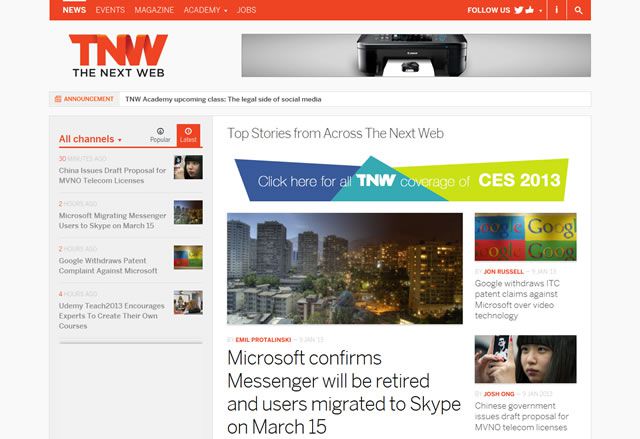Select the Popular clock icon
Image resolution: width=640 pixels, height=439 pixels.
coord(160,131)
